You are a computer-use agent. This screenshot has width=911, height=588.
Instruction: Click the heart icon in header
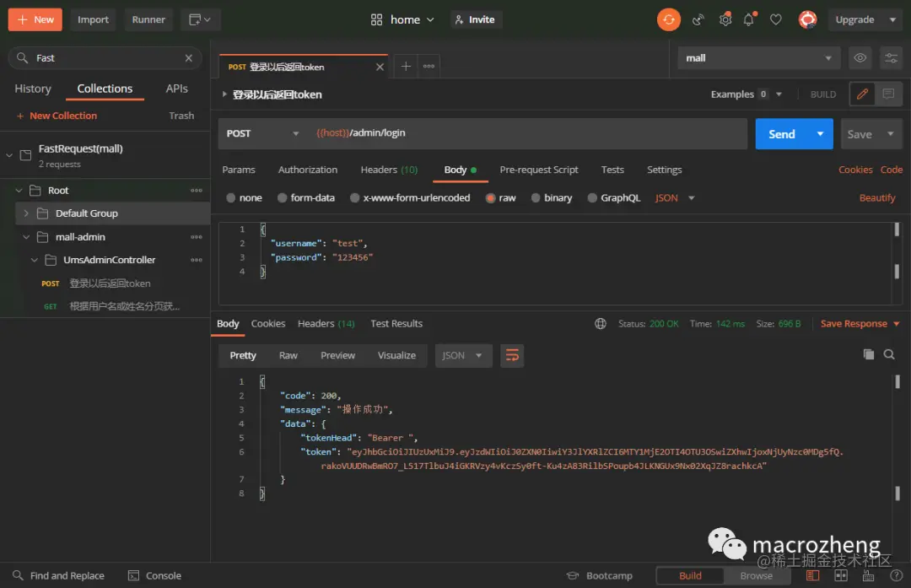[776, 19]
